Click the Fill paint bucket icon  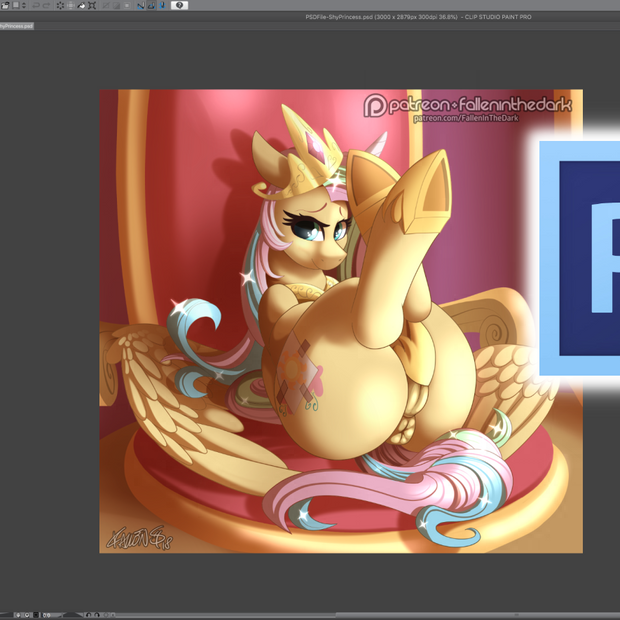coord(81,5)
